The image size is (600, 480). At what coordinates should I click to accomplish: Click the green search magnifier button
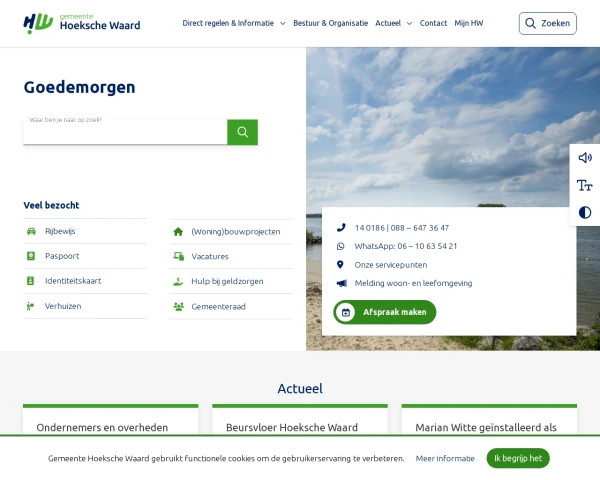(242, 132)
